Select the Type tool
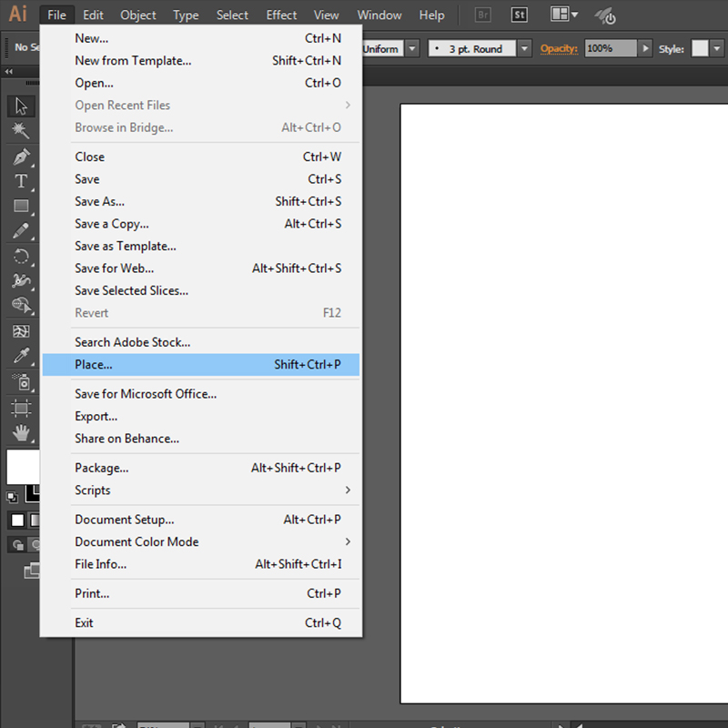This screenshot has width=728, height=728. (20, 181)
